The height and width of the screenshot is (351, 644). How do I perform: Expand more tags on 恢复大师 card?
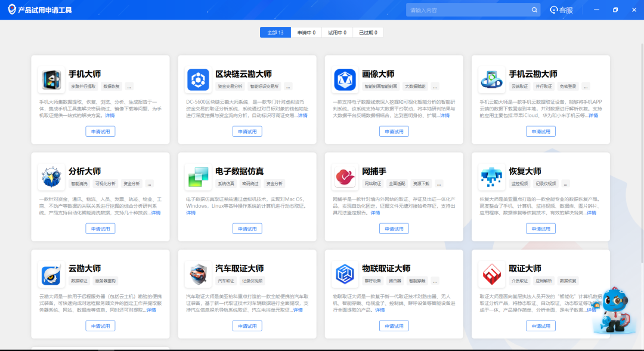point(565,184)
